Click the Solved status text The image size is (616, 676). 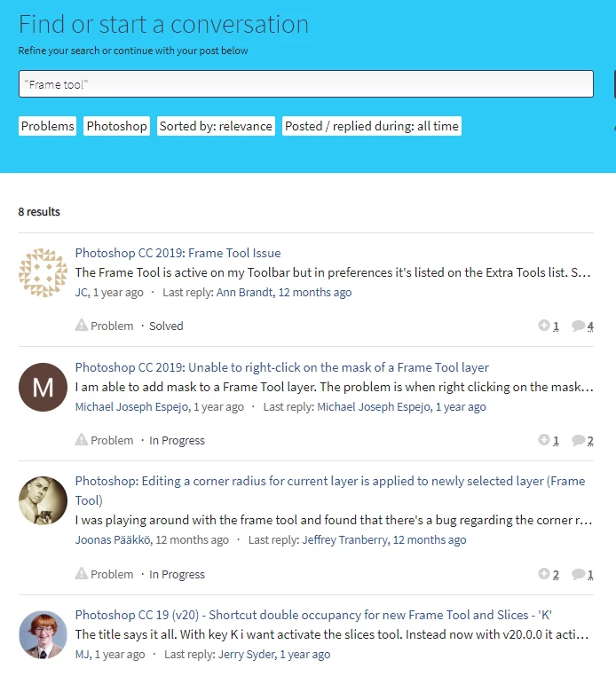(166, 326)
